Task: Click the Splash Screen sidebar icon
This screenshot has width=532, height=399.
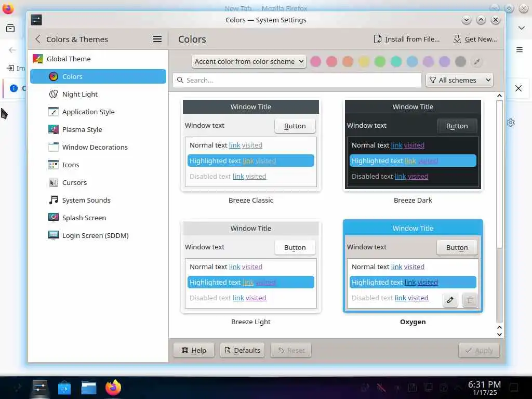Action: tap(54, 218)
